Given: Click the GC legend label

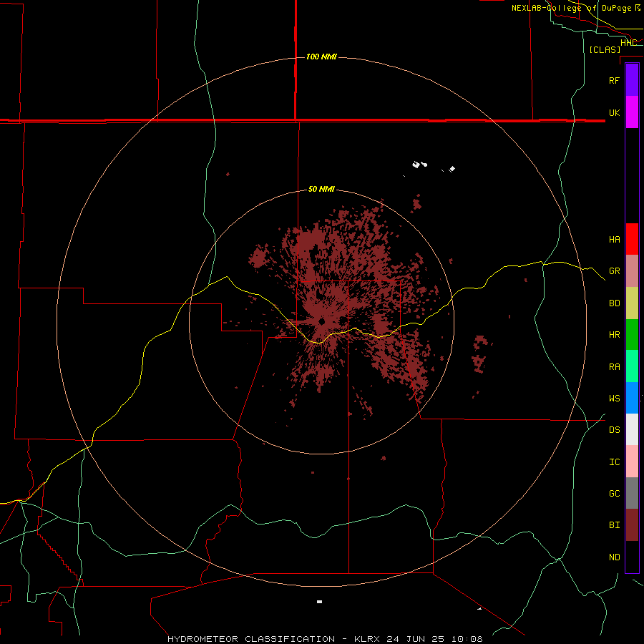Looking at the screenshot, I should 614,494.
